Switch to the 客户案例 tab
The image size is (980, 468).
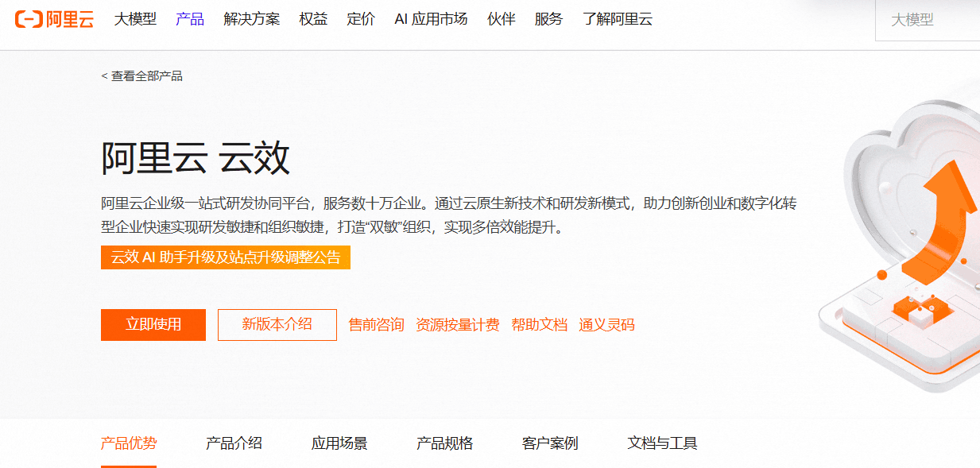pyautogui.click(x=550, y=443)
